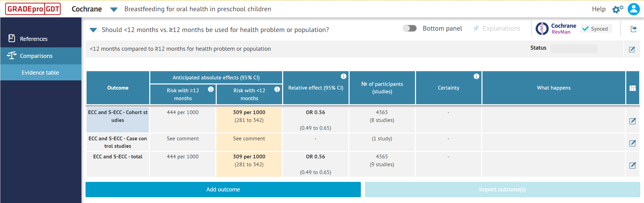Show info for Certainty column
This screenshot has height=203, width=644.
[x=476, y=76]
